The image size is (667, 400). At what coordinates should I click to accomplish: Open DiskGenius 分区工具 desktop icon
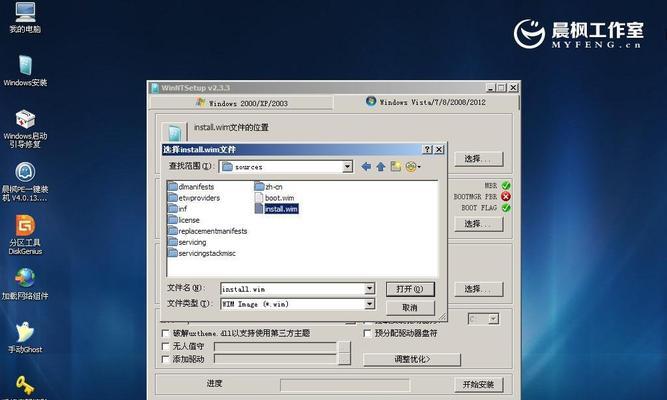[x=25, y=235]
